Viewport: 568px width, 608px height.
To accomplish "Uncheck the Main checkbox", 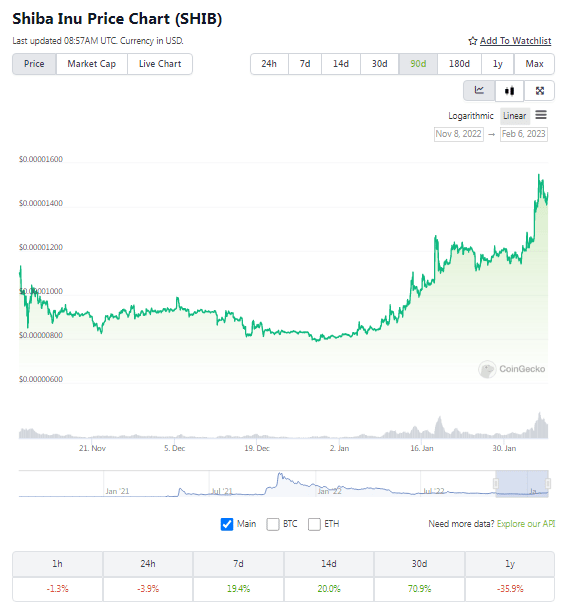I will (227, 524).
